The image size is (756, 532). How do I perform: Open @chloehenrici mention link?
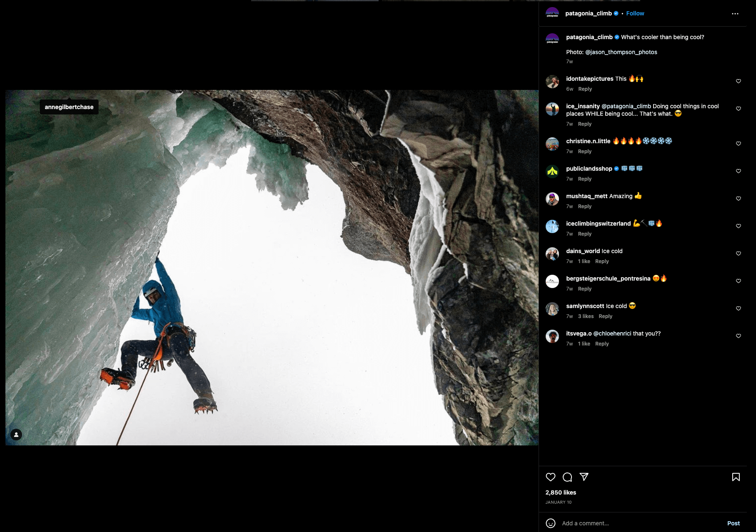[x=612, y=333]
